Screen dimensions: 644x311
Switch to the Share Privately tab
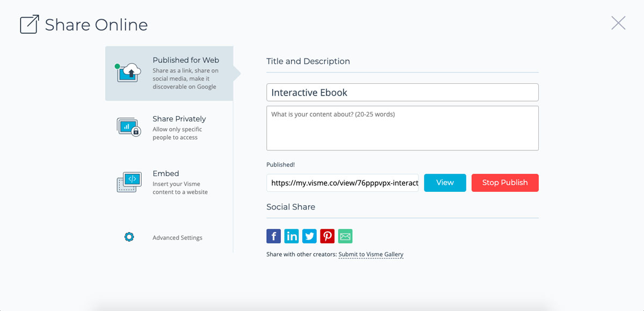point(179,119)
